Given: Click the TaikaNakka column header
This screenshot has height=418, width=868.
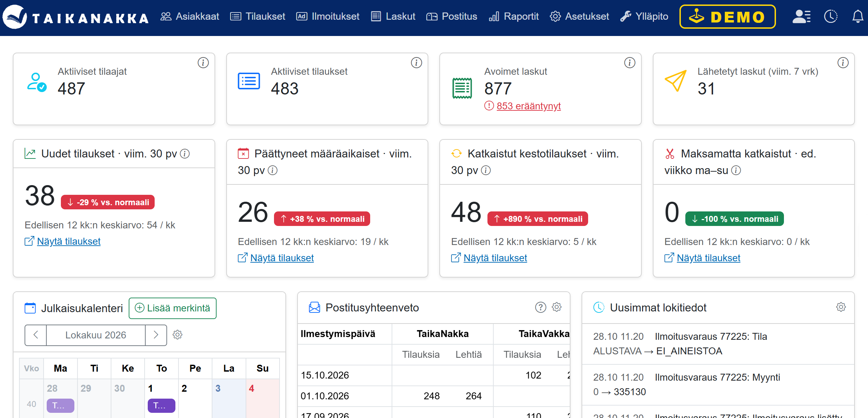Looking at the screenshot, I should point(442,334).
